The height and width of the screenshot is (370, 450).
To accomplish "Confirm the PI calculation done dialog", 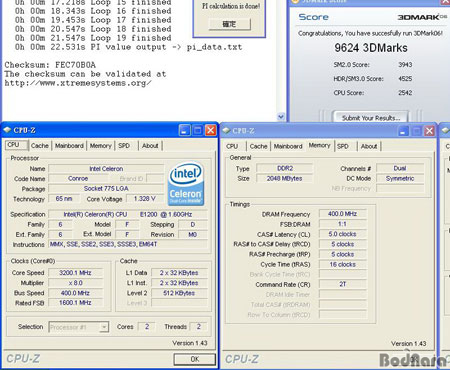I will (229, 24).
